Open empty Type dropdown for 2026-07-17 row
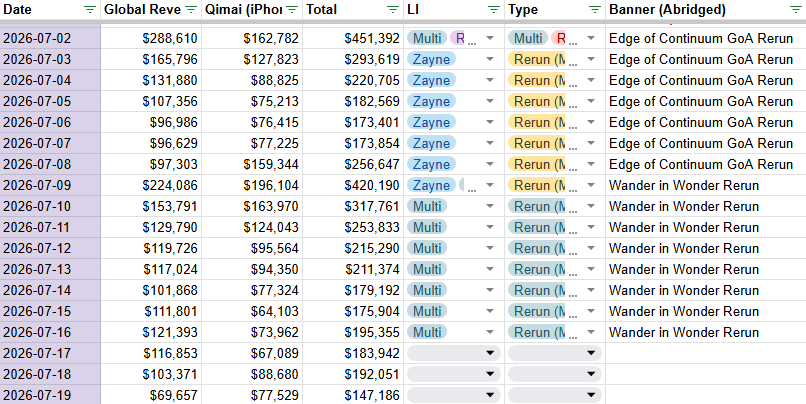806x404 pixels. coord(555,353)
